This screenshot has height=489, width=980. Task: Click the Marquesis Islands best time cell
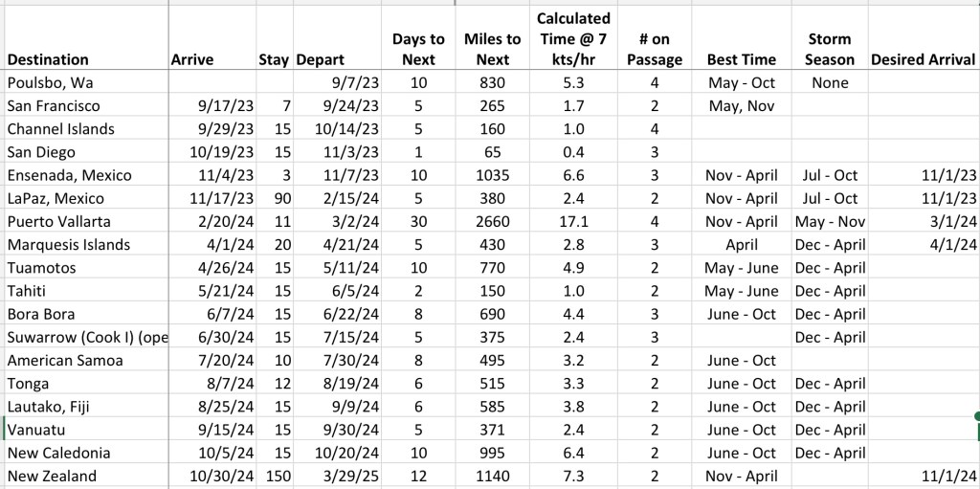tap(742, 244)
